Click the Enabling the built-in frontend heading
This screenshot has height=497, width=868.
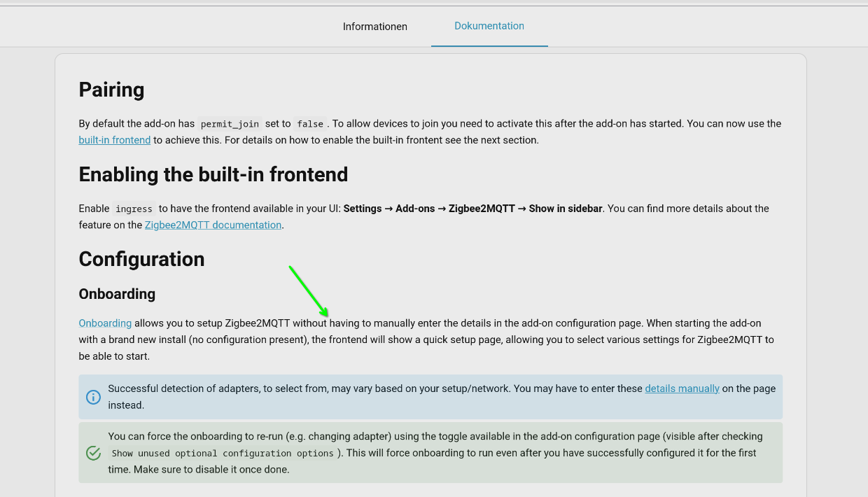coord(213,174)
